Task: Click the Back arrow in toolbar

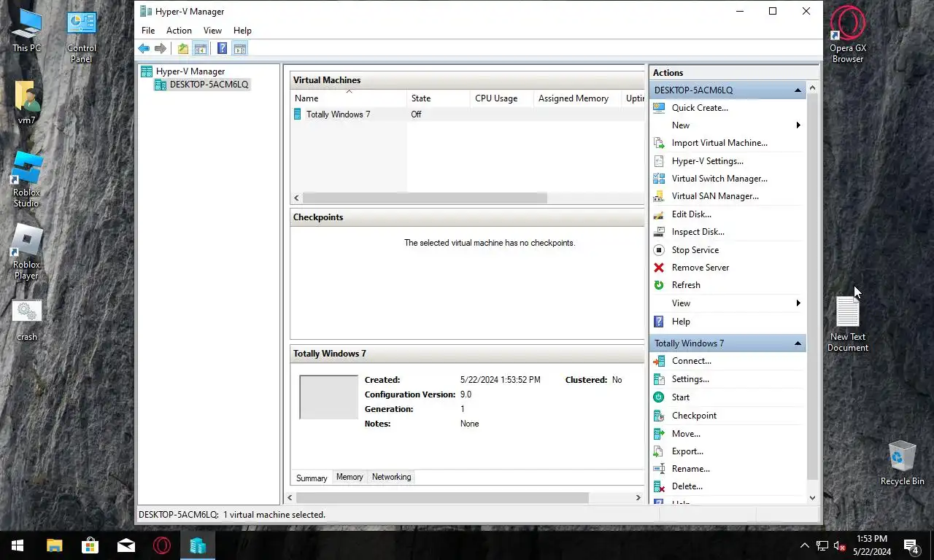Action: pyautogui.click(x=144, y=49)
